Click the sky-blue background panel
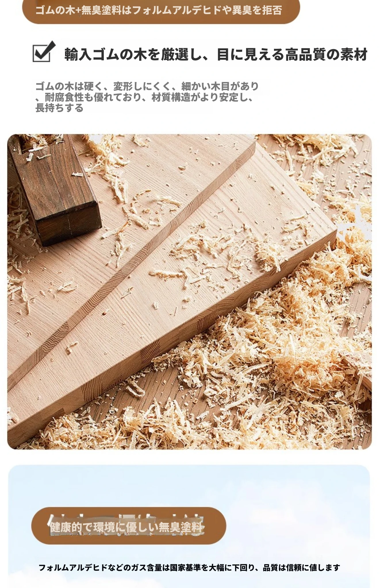This screenshot has width=380, height=588. point(189,526)
